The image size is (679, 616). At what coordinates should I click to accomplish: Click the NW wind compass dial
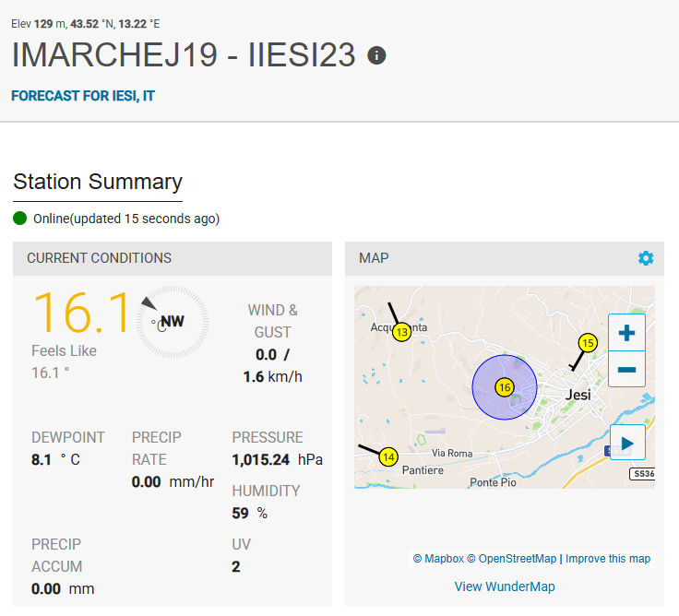coord(172,322)
